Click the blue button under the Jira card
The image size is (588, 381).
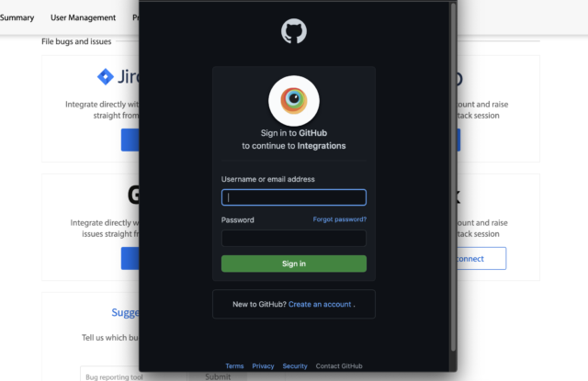(x=130, y=140)
